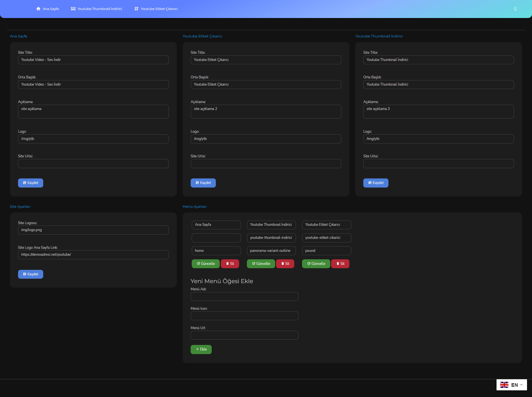Focus Site Title field in Ana Sayfa panel
This screenshot has width=532, height=397.
93,60
